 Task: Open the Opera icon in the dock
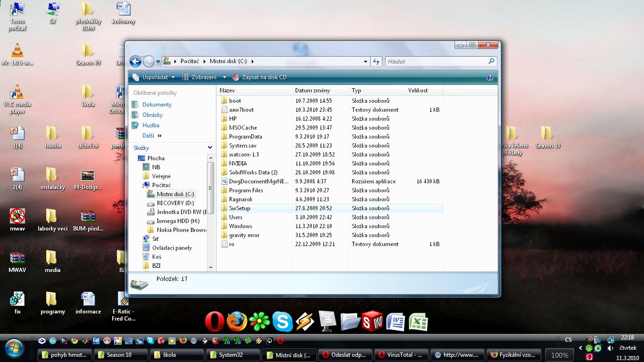(215, 322)
